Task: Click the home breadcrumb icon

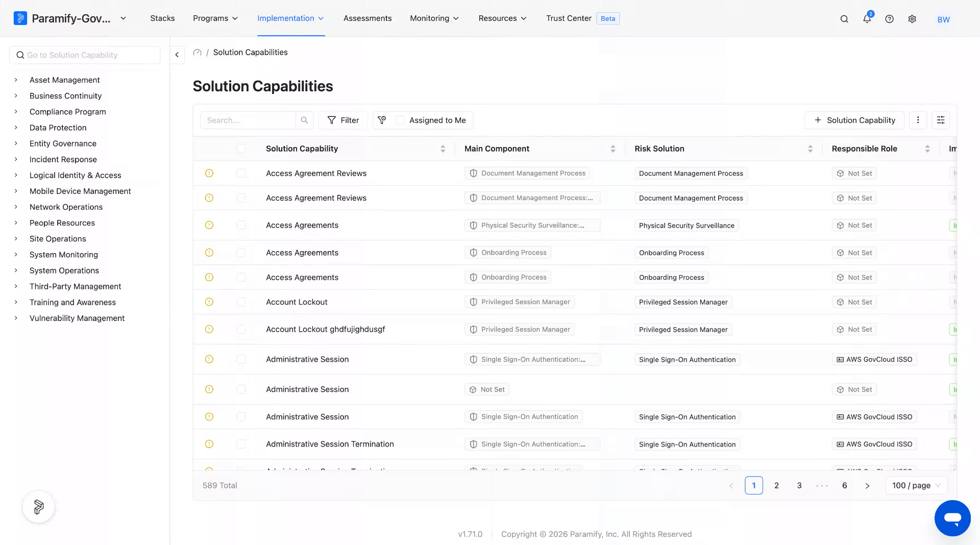Action: pos(198,52)
